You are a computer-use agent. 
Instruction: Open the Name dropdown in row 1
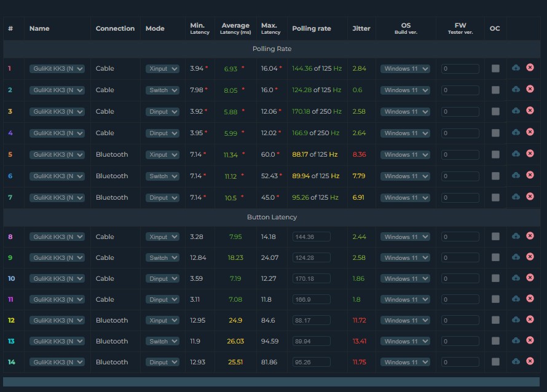pos(57,69)
